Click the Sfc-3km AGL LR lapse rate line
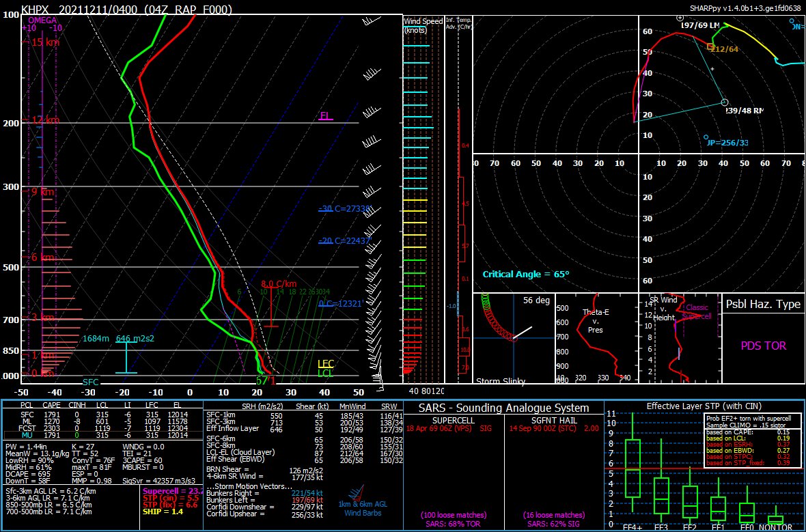Image resolution: width=806 pixels, height=532 pixels. click(x=51, y=492)
